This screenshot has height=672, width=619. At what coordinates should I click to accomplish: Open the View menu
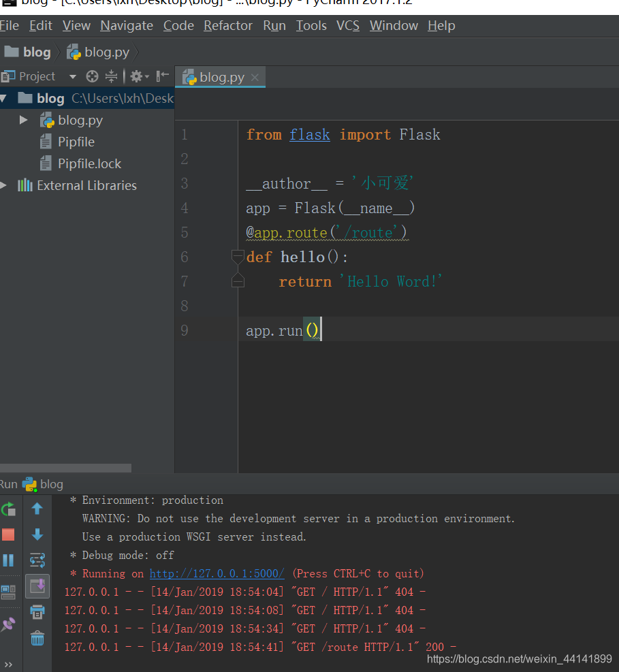click(76, 26)
